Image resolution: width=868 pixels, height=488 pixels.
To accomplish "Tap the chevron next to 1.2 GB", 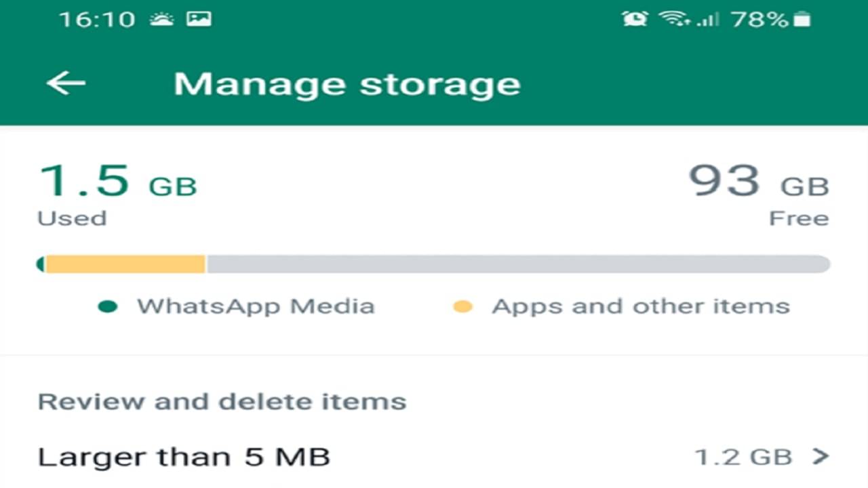I will pyautogui.click(x=821, y=456).
